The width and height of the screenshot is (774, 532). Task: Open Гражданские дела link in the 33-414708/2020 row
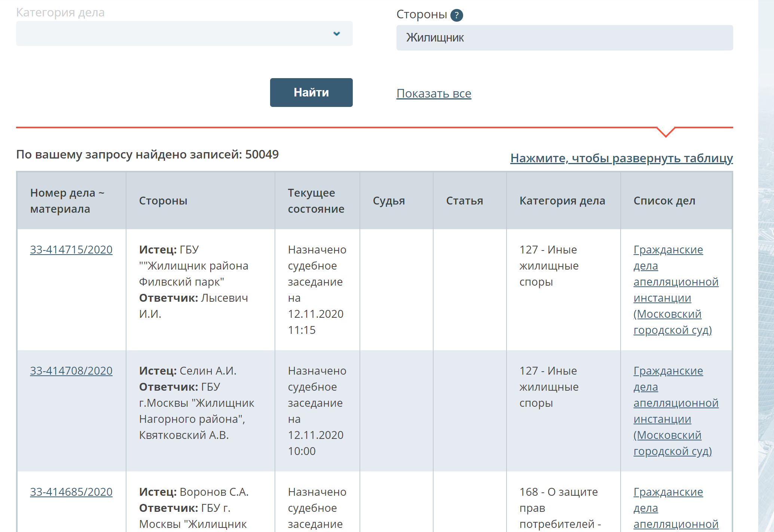point(676,411)
